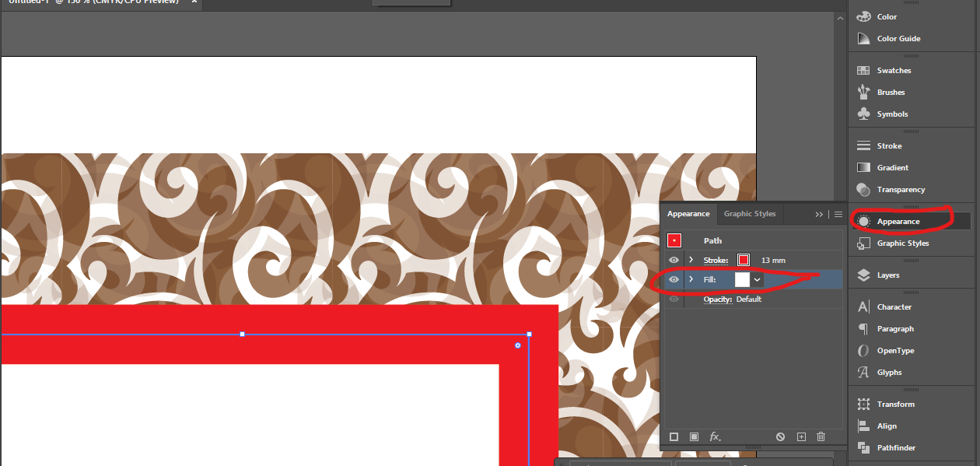Click the Default opacity value

(749, 299)
